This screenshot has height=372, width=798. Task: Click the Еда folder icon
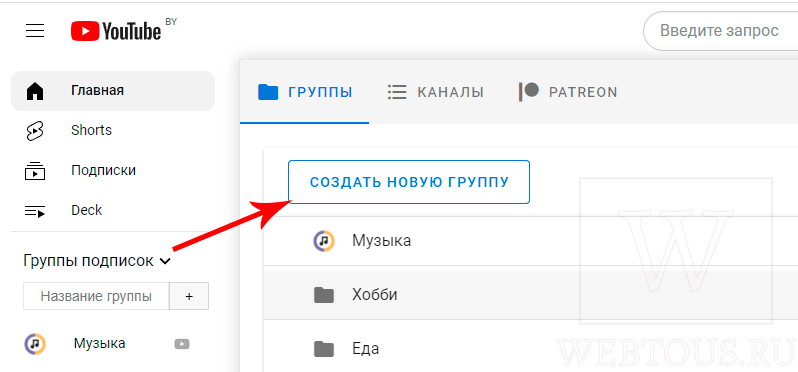coord(324,349)
